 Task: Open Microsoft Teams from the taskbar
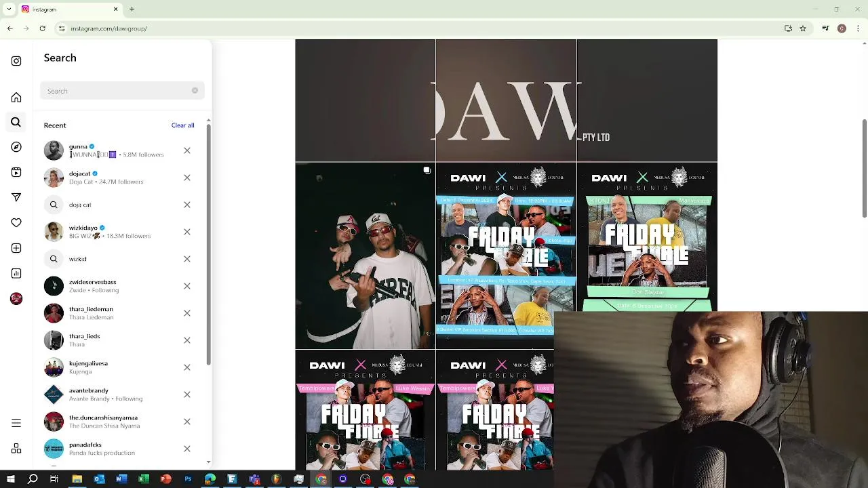(x=254, y=479)
